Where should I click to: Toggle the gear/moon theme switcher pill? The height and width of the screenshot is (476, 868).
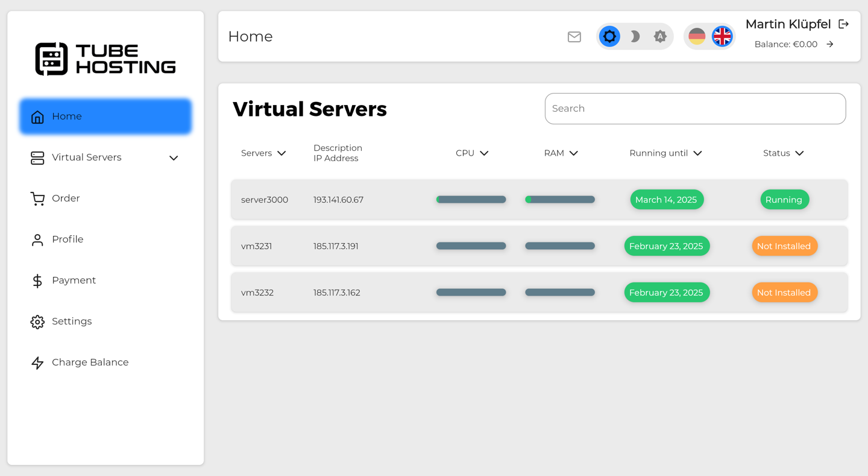pos(635,36)
